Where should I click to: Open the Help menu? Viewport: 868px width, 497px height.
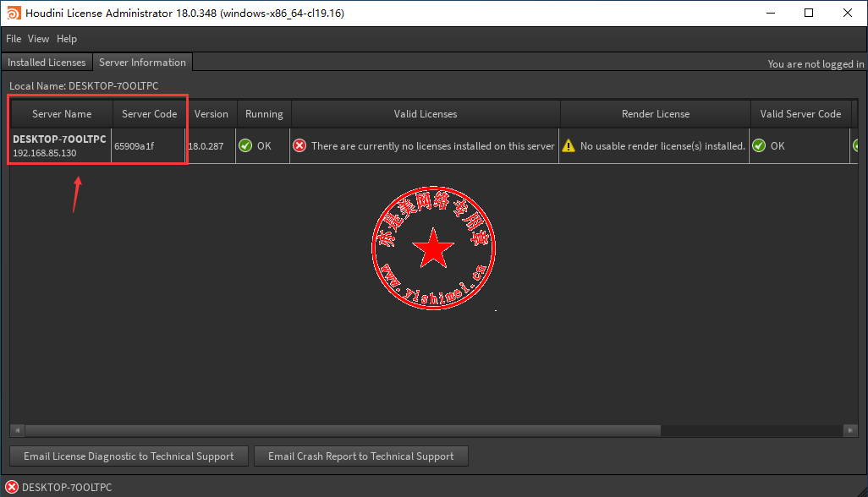[x=67, y=39]
